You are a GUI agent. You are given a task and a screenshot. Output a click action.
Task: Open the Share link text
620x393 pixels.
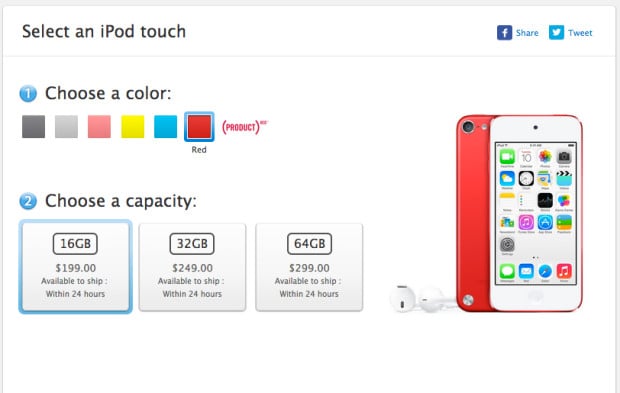527,33
